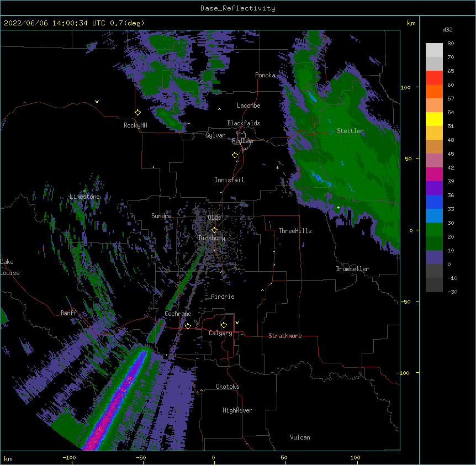This screenshot has height=465, width=476.
Task: Click the Didsbury label
Action: point(212,238)
